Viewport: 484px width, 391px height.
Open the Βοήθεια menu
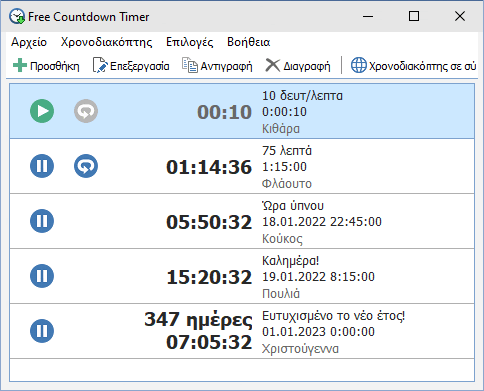point(249,42)
